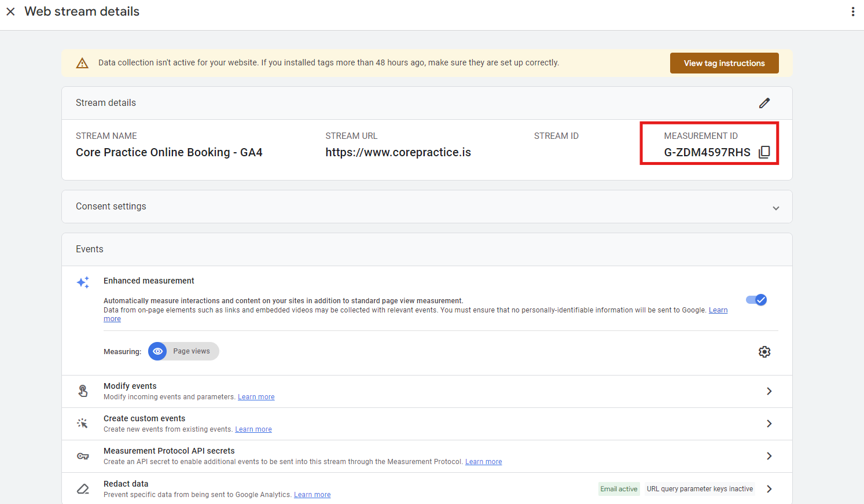Click the Modify events touch icon

83,391
